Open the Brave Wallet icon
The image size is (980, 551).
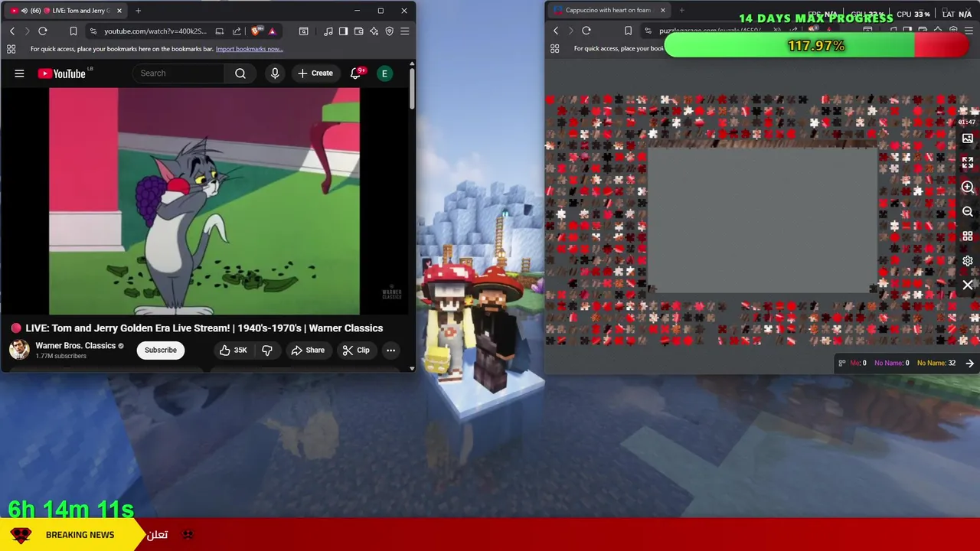click(358, 31)
